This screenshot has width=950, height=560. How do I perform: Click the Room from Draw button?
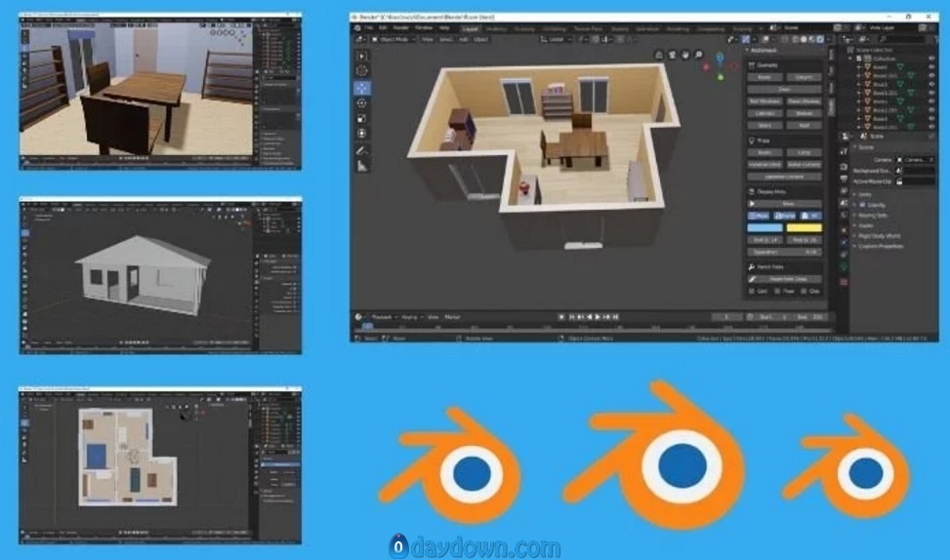pos(784,279)
